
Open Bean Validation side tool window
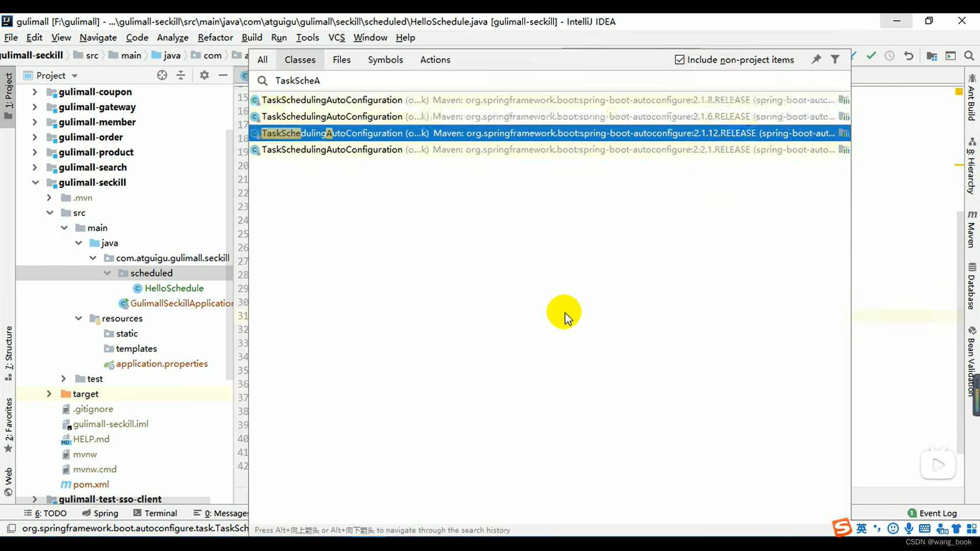971,361
